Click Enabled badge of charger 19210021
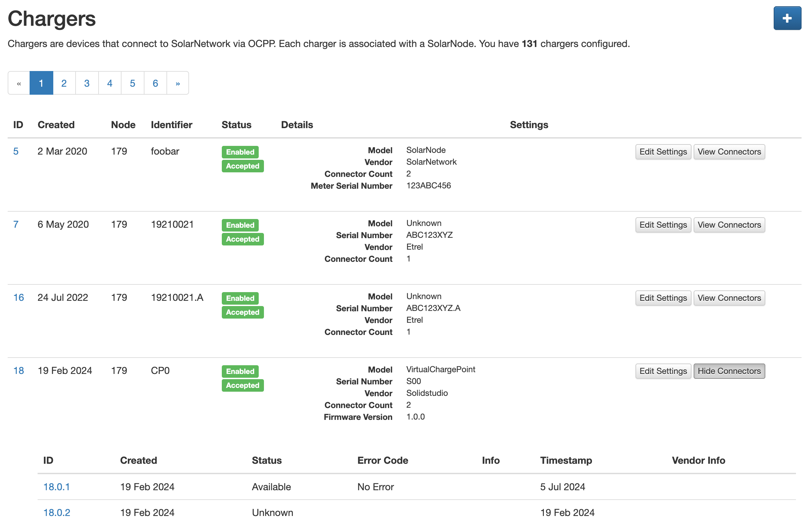Image resolution: width=812 pixels, height=532 pixels. [x=240, y=225]
